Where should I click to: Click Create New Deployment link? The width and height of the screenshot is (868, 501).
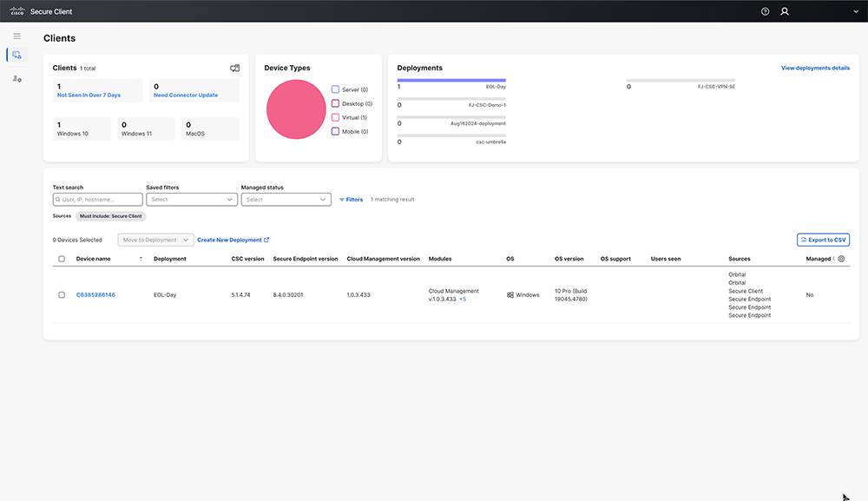[x=233, y=240]
